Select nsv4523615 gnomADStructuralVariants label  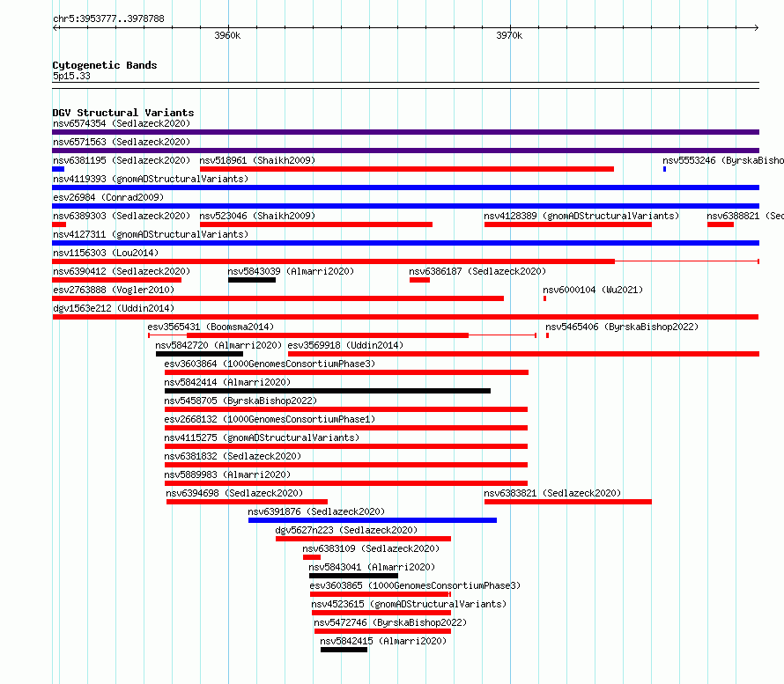409,604
